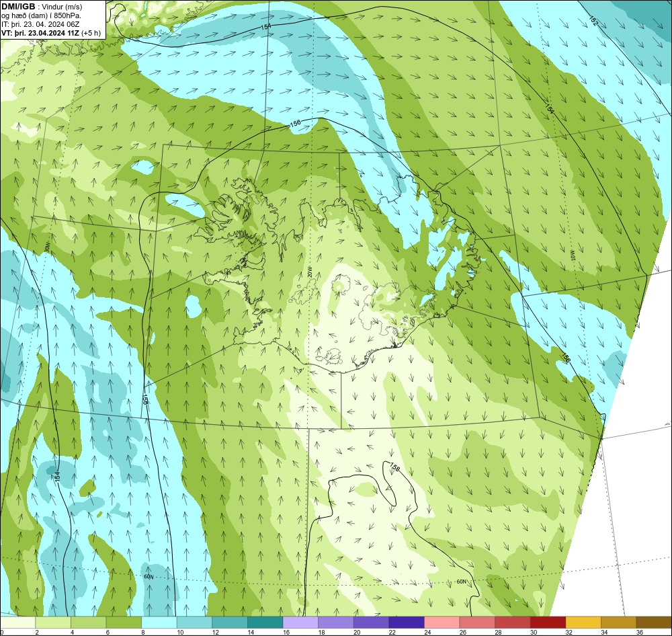Choose the dark red 30–32 m/s legend swatch
The height and width of the screenshot is (636, 672).
(x=548, y=623)
